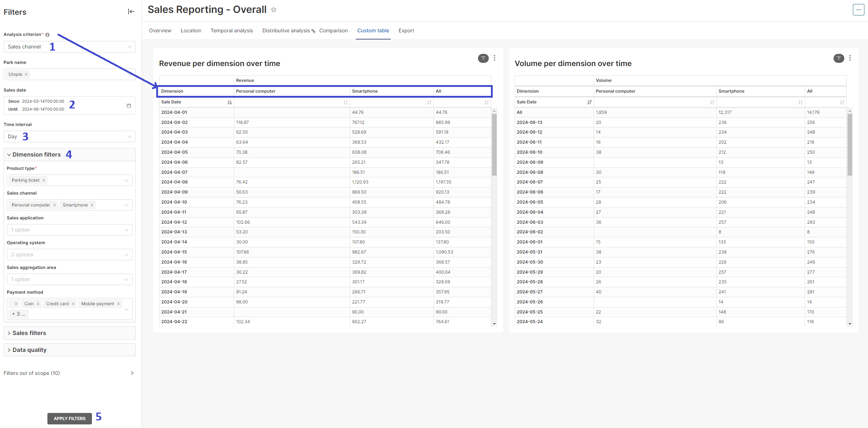Remove the Mobile payment chip
Viewport: 868px width, 428px height.
click(119, 304)
